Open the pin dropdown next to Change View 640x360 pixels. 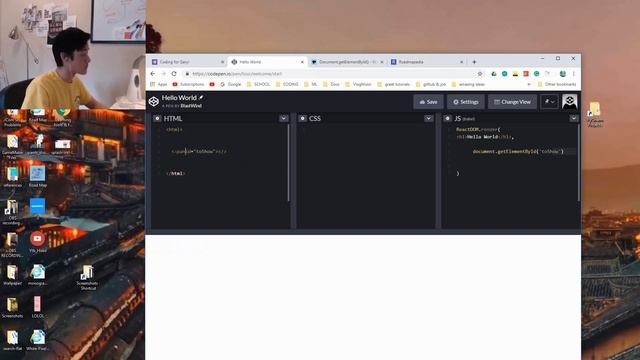549,102
